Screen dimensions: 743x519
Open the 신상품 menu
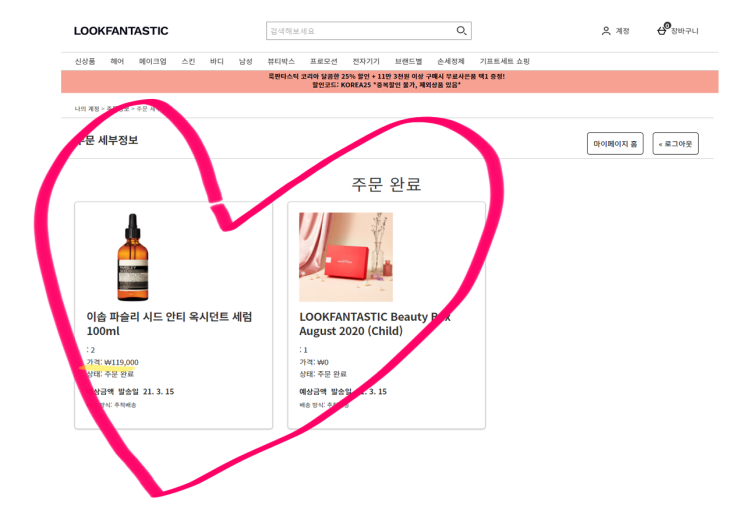[x=85, y=61]
